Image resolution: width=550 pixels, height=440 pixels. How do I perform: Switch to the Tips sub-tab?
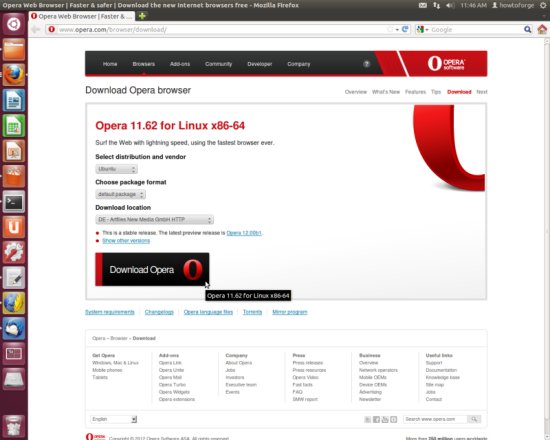(x=436, y=92)
